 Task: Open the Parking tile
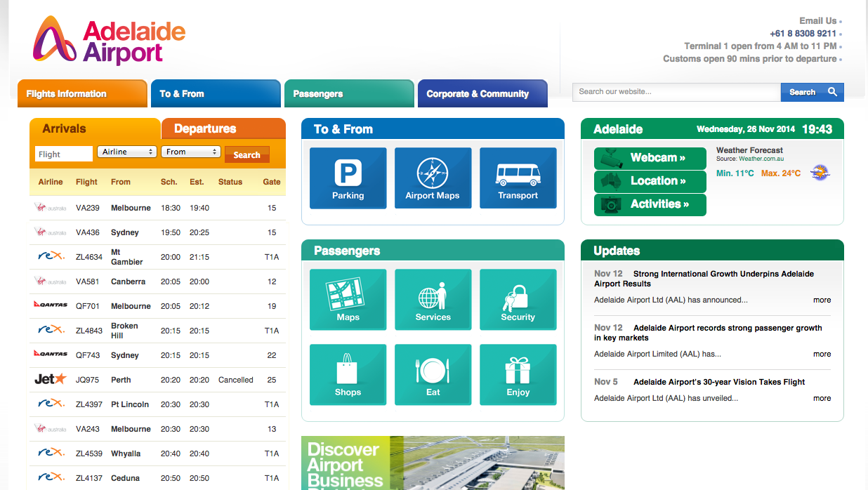pyautogui.click(x=348, y=178)
